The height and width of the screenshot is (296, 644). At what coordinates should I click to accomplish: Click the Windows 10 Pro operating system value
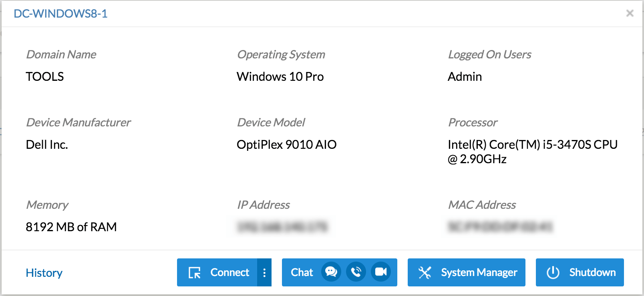(280, 76)
